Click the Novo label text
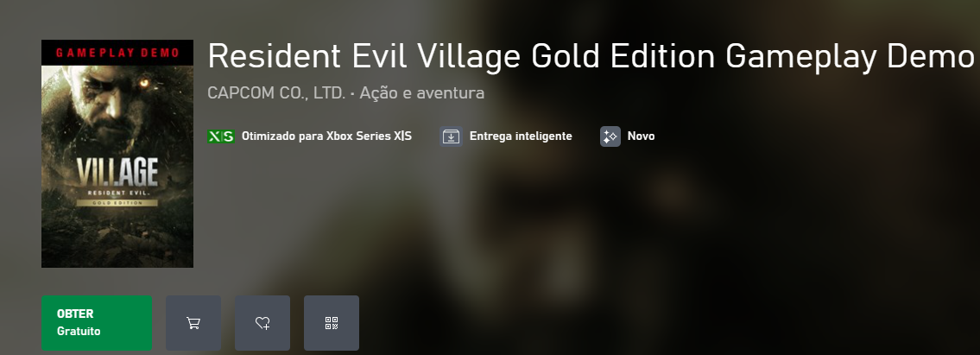This screenshot has height=355, width=980. pos(642,136)
